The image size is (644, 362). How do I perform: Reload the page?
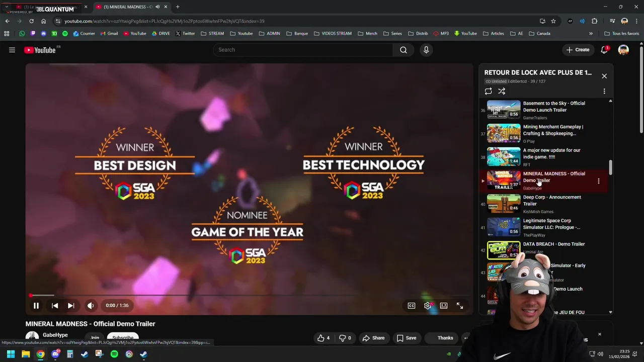(x=31, y=21)
